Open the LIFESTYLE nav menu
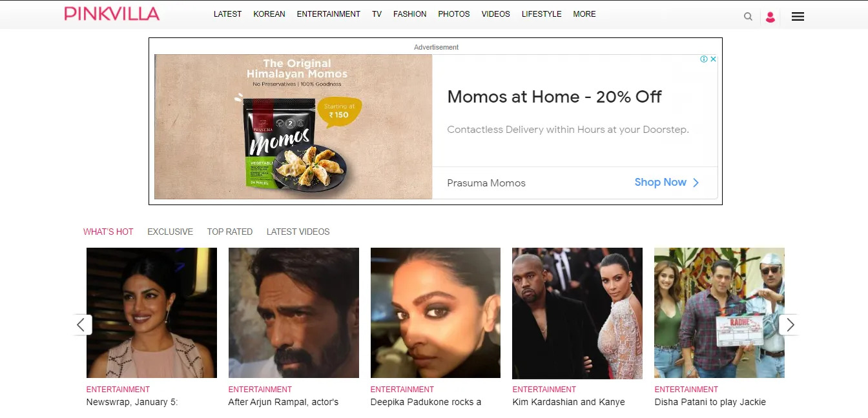This screenshot has width=868, height=418. pyautogui.click(x=542, y=14)
